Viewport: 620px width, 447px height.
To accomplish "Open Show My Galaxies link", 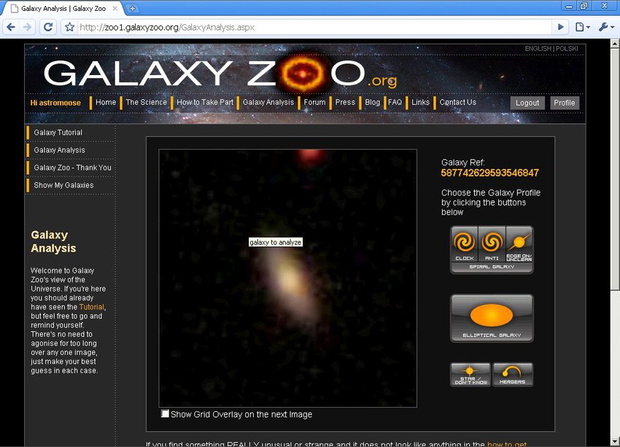I will [x=64, y=185].
